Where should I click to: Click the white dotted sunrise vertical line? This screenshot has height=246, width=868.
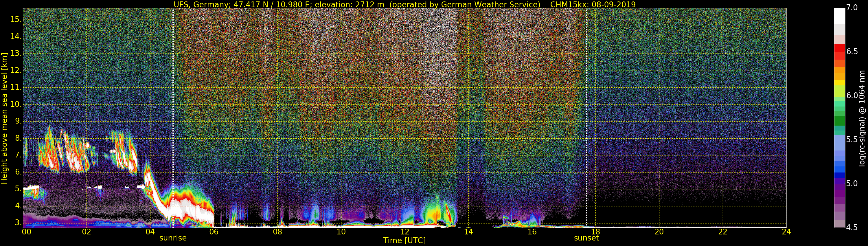[173, 118]
